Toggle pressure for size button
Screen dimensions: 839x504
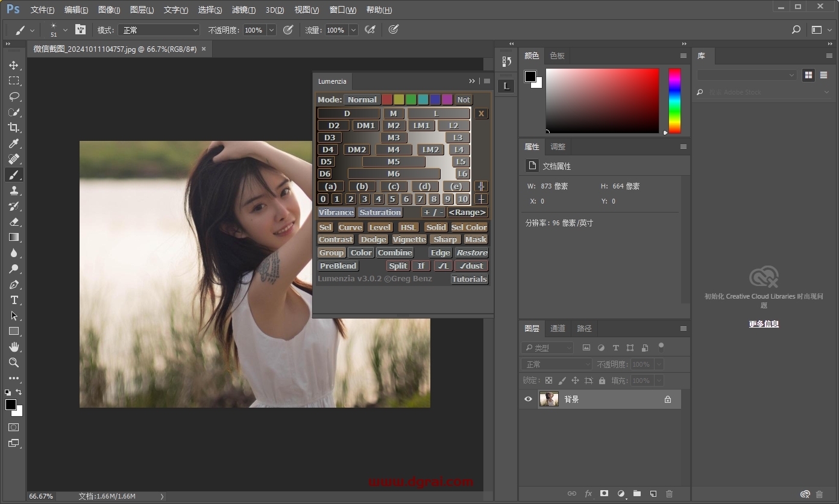394,30
